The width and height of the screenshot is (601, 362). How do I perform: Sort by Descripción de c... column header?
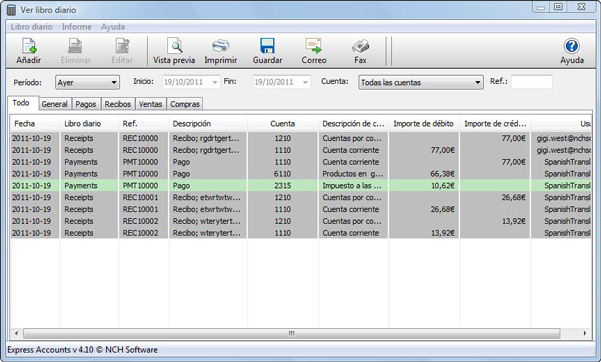click(353, 123)
